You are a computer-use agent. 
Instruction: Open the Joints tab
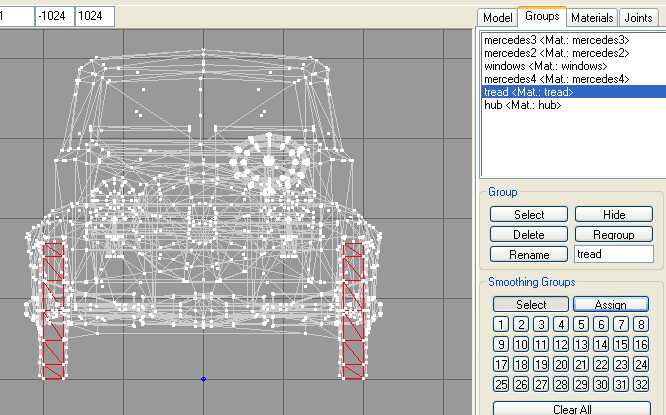(x=638, y=18)
